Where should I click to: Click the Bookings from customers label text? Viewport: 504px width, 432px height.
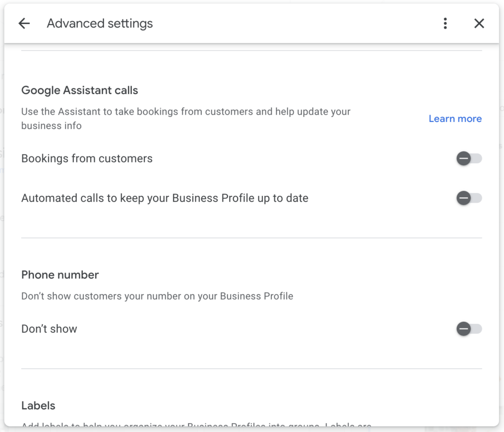[87, 158]
